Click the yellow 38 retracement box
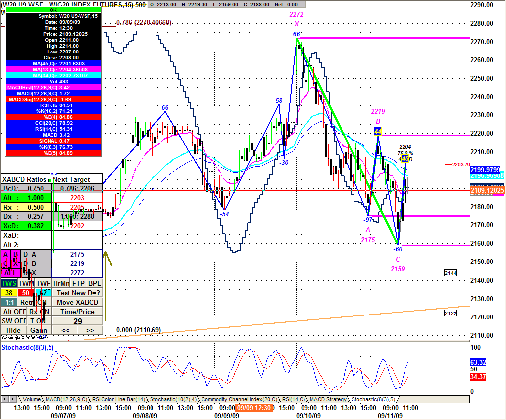 coord(9,293)
